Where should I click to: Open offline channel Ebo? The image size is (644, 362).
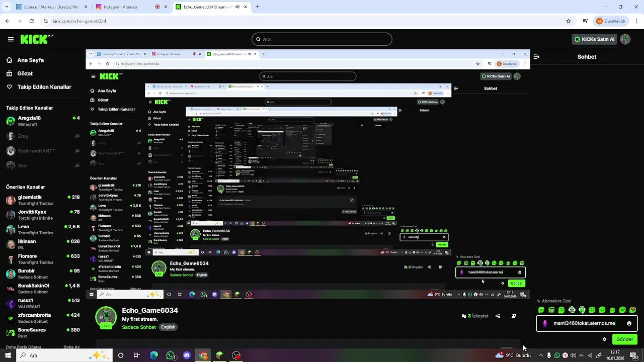click(43, 165)
